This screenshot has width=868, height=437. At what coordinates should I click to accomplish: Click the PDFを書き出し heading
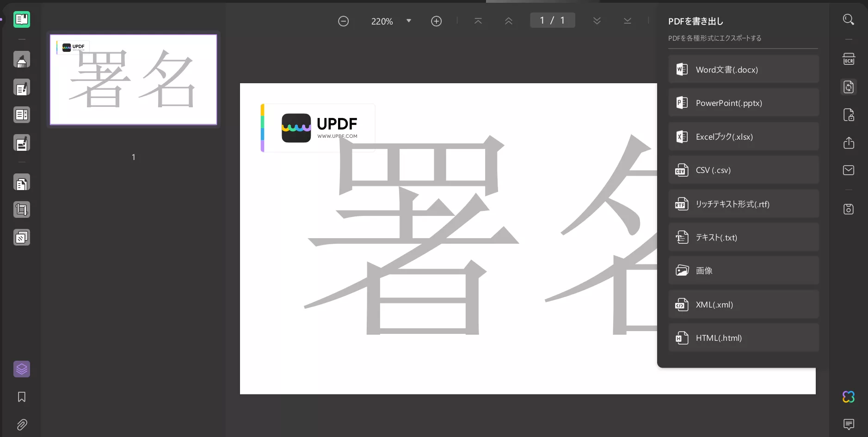[x=696, y=21]
